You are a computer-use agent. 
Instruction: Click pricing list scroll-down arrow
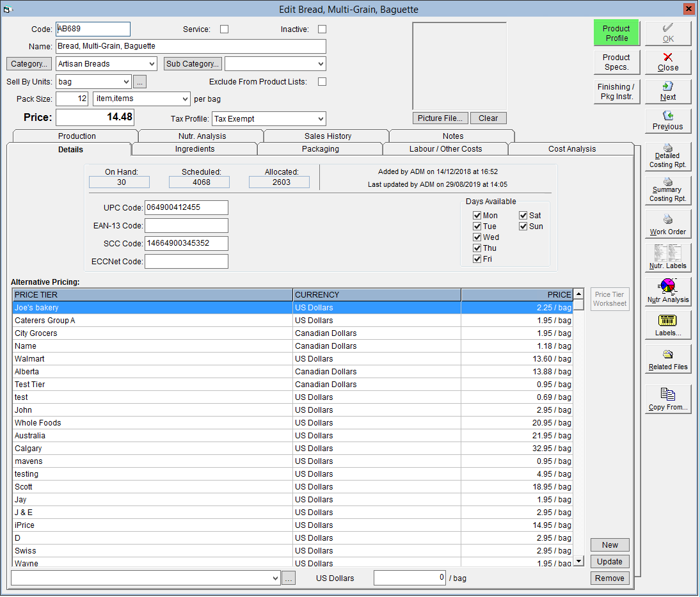click(x=578, y=561)
